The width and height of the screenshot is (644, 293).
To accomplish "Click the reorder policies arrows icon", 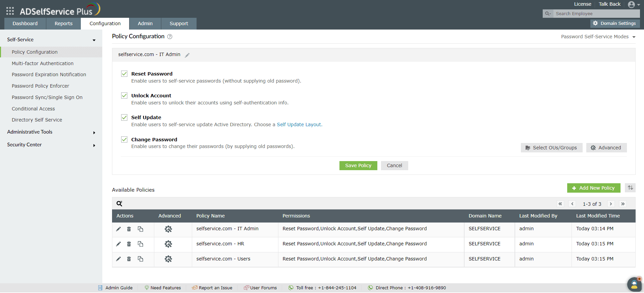I will (x=631, y=188).
